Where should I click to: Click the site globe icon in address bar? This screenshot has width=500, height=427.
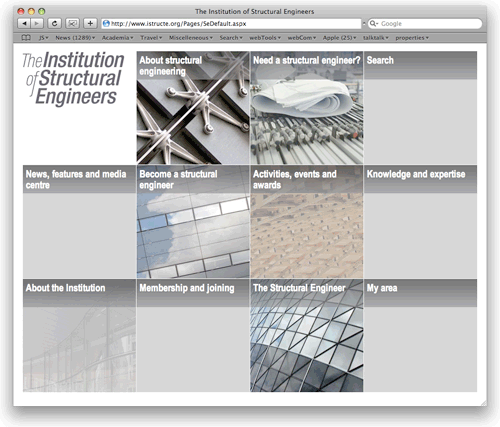pos(106,24)
